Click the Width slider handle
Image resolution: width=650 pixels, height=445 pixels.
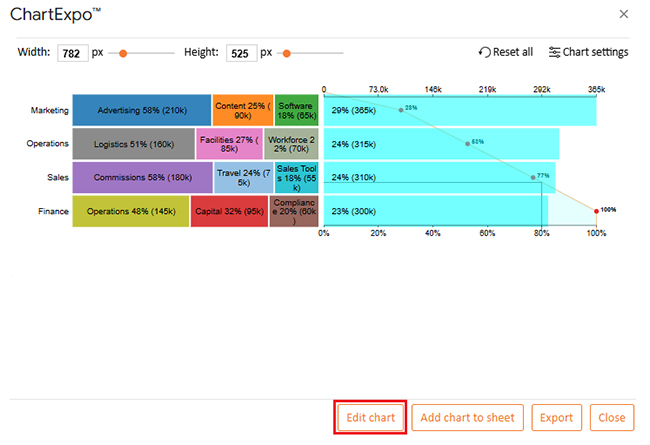tap(123, 53)
